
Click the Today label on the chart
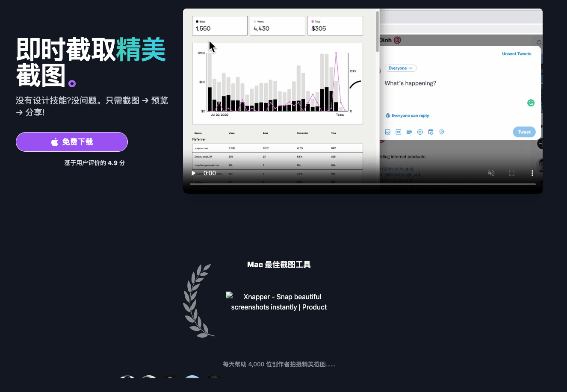click(x=340, y=115)
